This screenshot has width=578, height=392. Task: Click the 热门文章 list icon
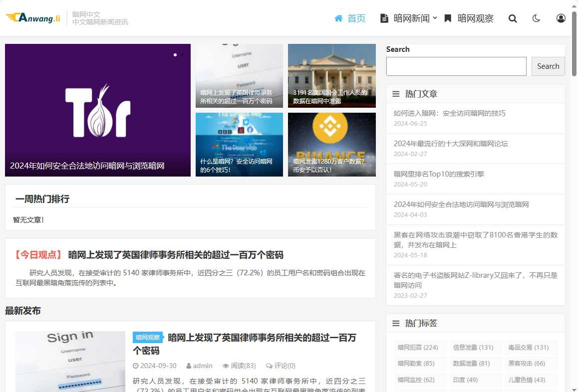coord(396,94)
